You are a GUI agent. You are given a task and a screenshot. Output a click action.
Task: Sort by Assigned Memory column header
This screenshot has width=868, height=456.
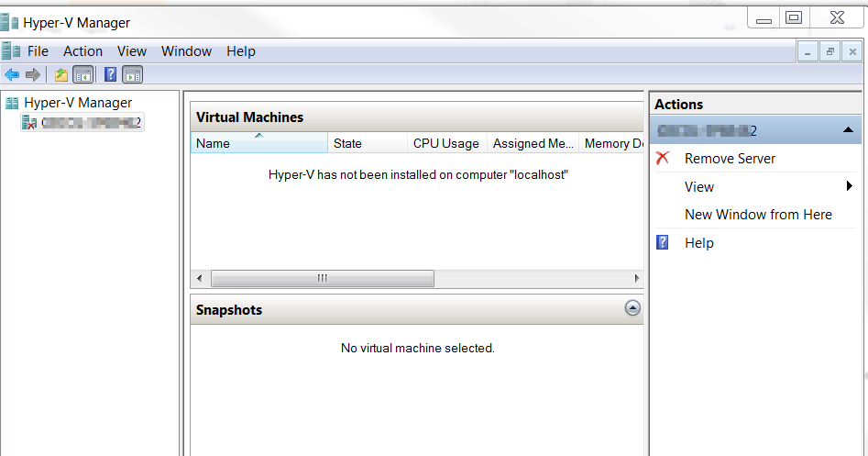(x=533, y=143)
